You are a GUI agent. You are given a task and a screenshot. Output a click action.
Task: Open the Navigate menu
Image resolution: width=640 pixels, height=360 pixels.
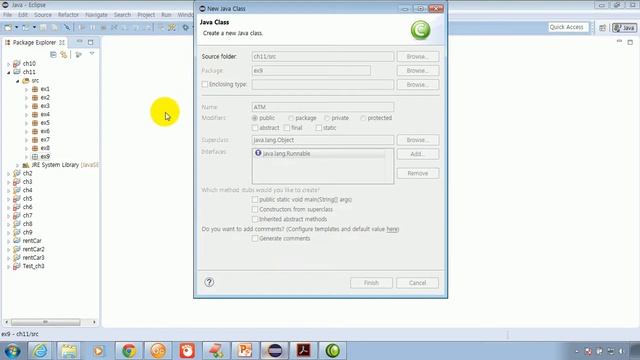(x=96, y=15)
